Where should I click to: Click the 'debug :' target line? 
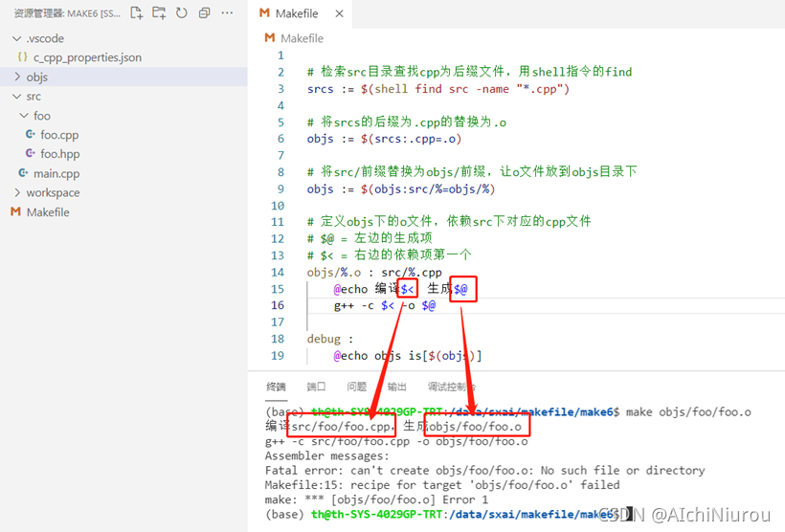click(330, 339)
